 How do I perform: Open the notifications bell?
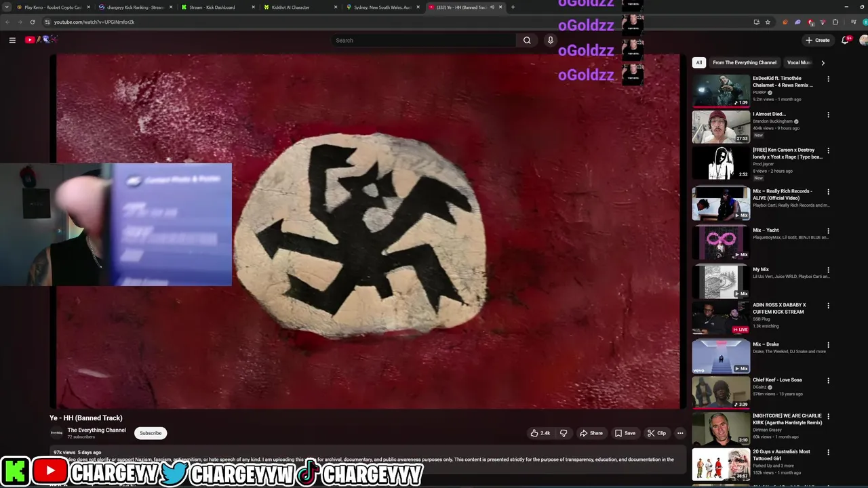[x=845, y=40]
